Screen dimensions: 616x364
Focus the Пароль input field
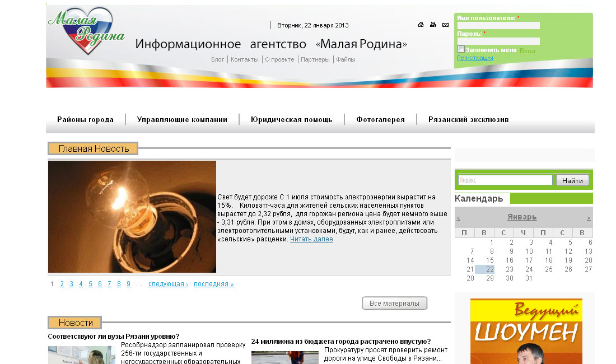pos(498,41)
